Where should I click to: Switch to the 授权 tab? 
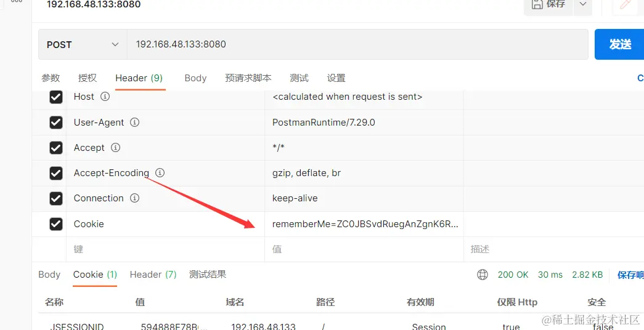[x=88, y=78]
